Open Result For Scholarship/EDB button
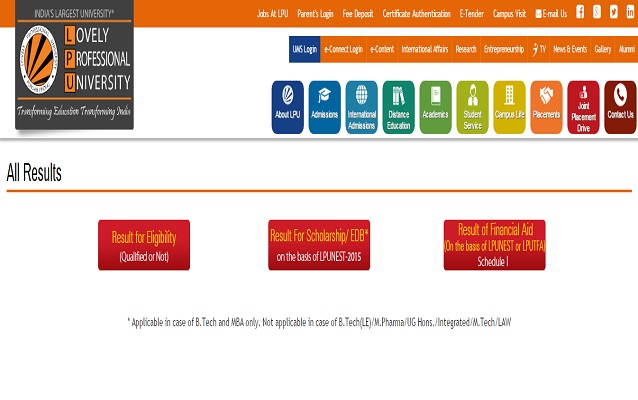638x400 pixels. 319,245
